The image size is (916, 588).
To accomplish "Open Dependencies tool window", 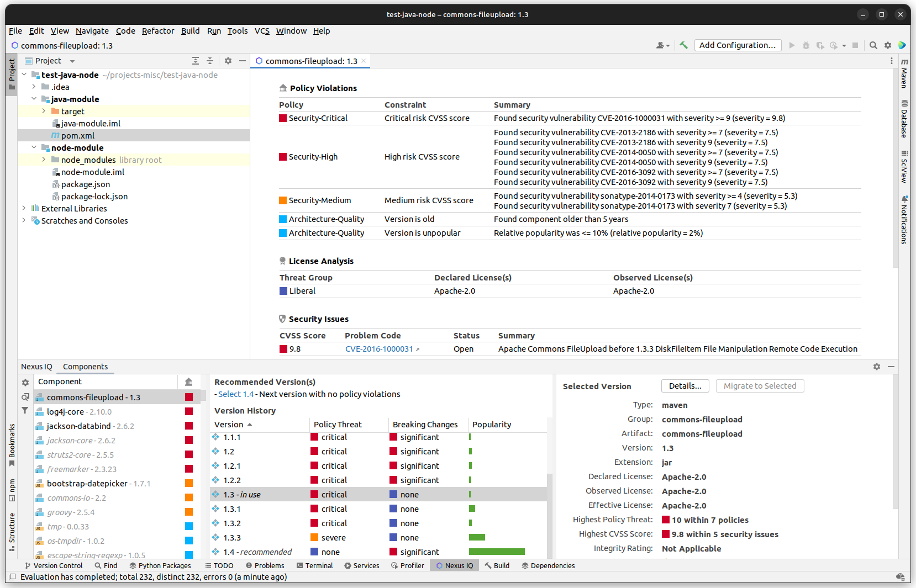I will [x=548, y=565].
